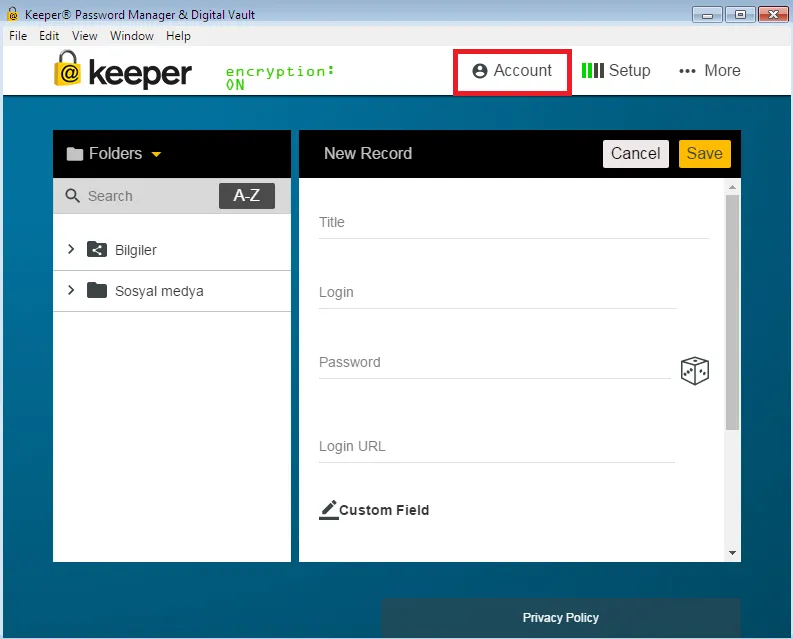This screenshot has width=793, height=639.
Task: Click the keeper wordmark text
Action: (140, 73)
